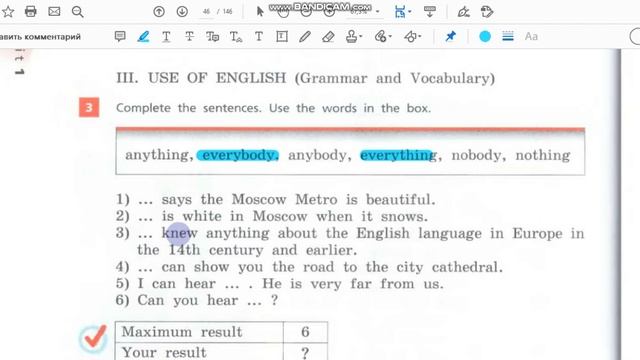The image size is (640, 360).
Task: Open the zoom percentage dropdown arrow
Action: pos(378,12)
